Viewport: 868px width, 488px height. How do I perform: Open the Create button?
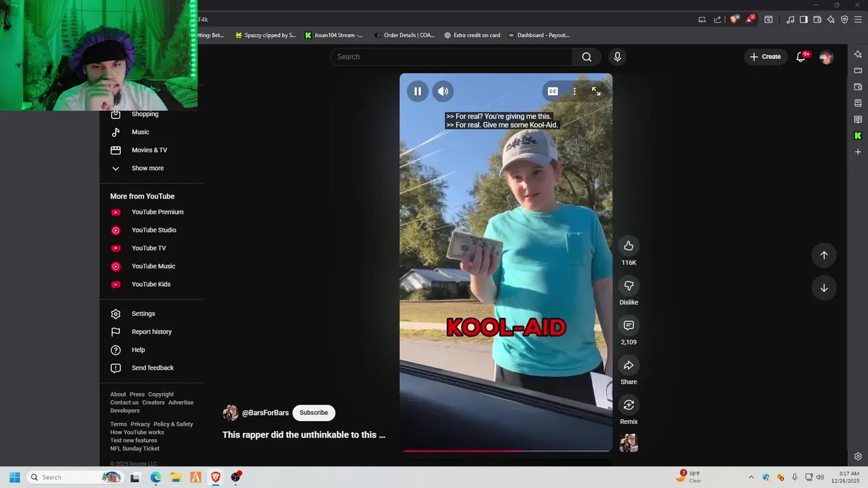[766, 57]
